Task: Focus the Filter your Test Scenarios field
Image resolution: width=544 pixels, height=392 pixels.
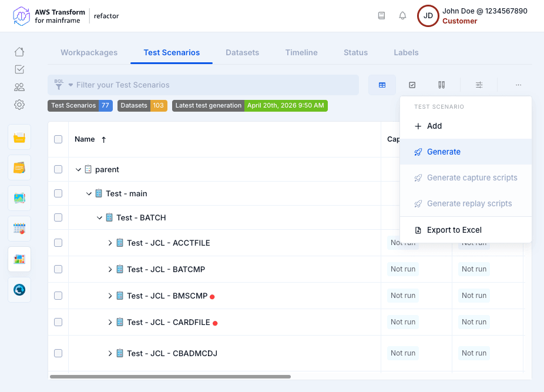Action: tap(211, 85)
